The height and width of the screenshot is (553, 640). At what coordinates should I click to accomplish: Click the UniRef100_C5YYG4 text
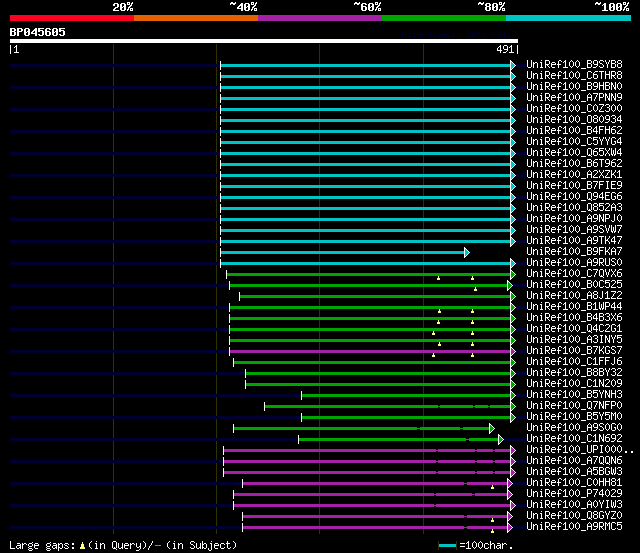tap(574, 142)
